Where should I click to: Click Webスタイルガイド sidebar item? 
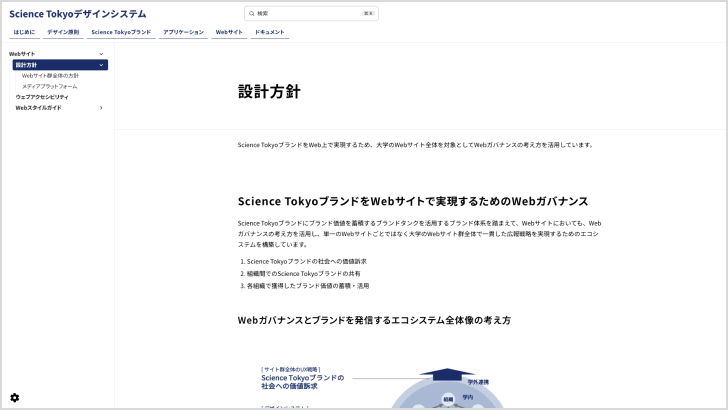[38, 108]
